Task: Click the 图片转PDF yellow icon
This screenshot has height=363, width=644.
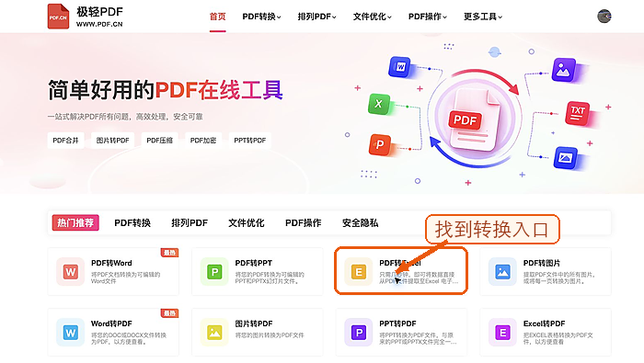Action: tap(214, 333)
